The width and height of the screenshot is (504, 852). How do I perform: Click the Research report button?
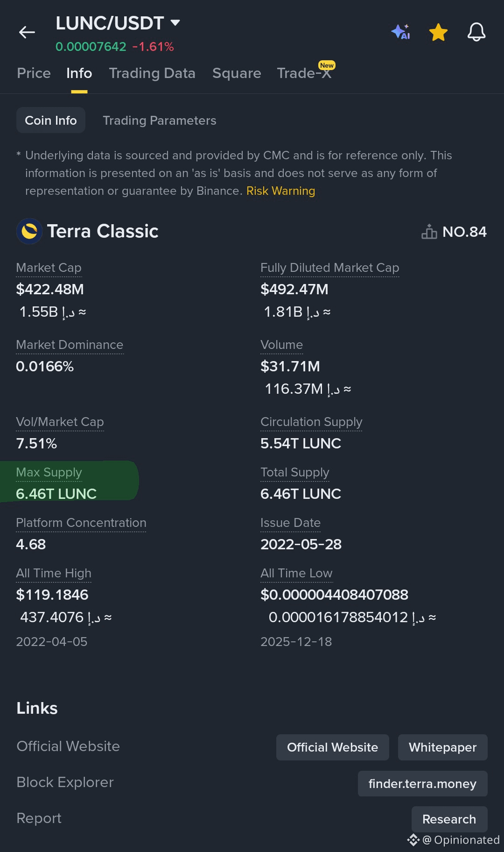click(449, 819)
